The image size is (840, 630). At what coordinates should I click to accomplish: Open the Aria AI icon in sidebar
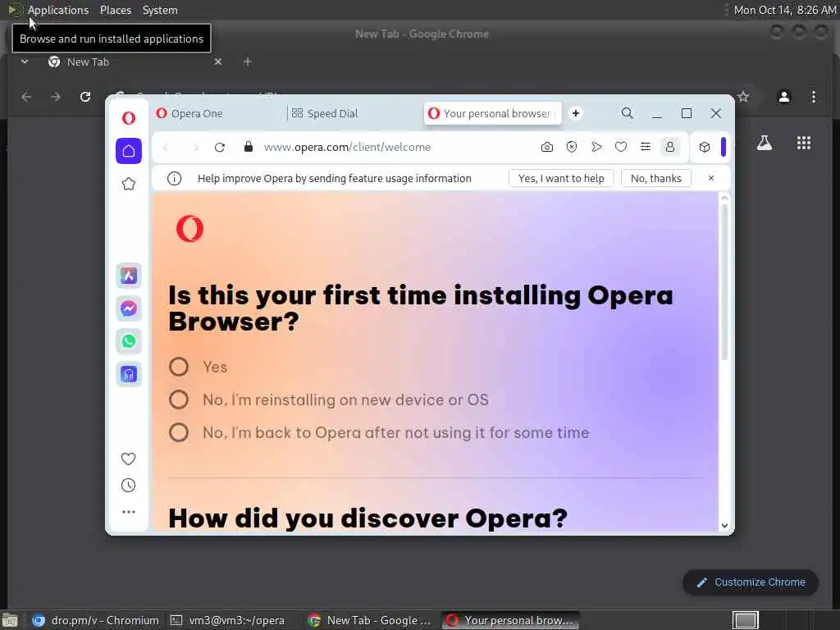coord(129,276)
